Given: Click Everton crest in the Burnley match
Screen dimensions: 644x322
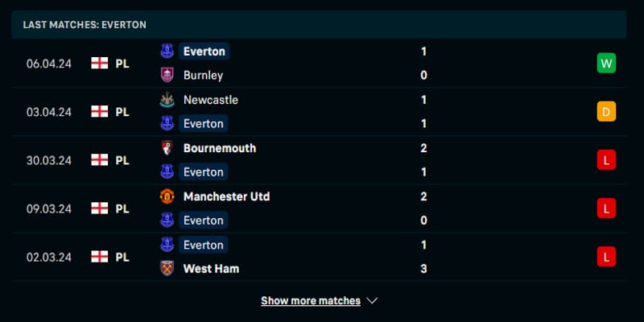Looking at the screenshot, I should coord(167,51).
